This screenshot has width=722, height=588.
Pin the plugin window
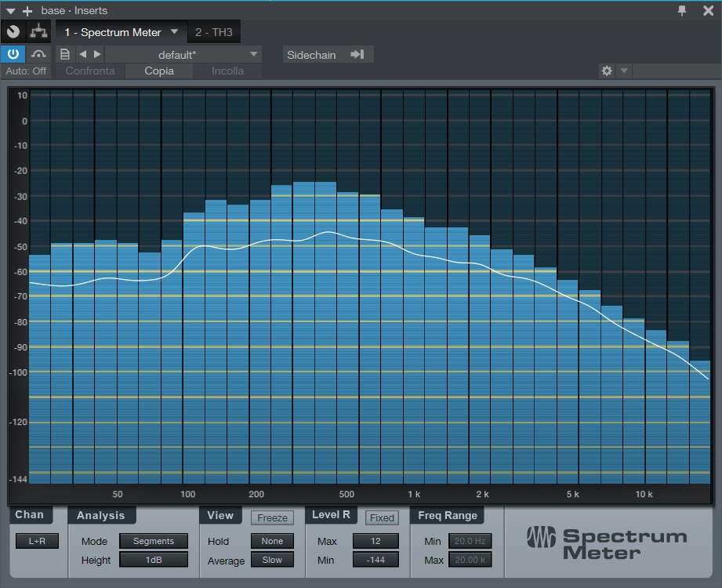pyautogui.click(x=682, y=10)
